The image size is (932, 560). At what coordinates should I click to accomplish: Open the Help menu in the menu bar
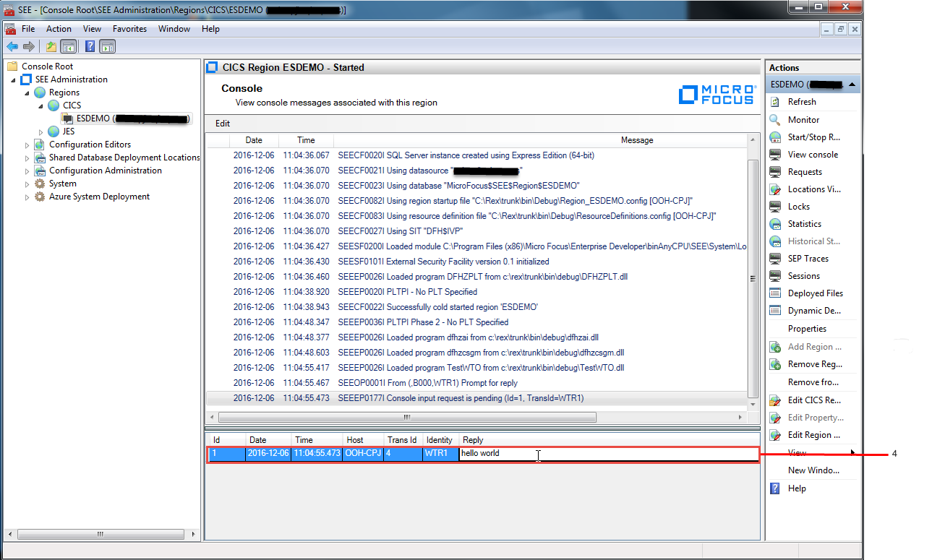[210, 29]
